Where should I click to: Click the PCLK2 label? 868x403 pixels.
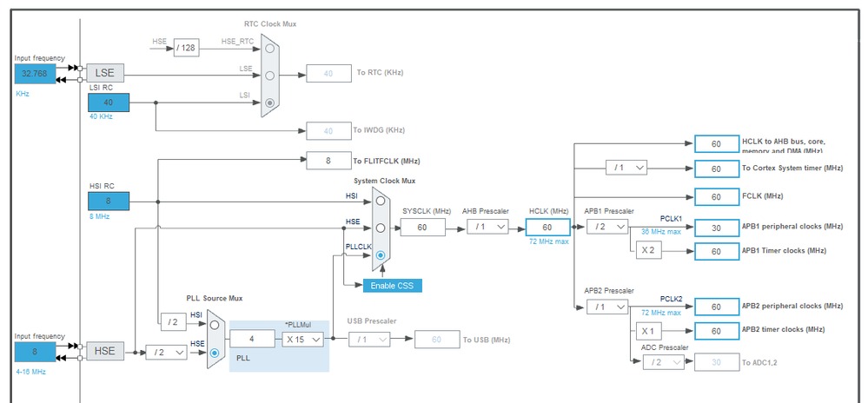coord(672,299)
